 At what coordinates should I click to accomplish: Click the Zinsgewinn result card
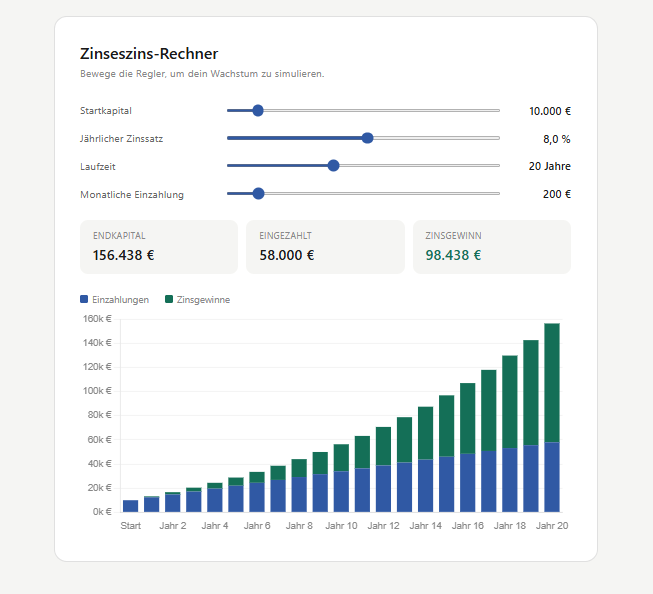(x=491, y=247)
